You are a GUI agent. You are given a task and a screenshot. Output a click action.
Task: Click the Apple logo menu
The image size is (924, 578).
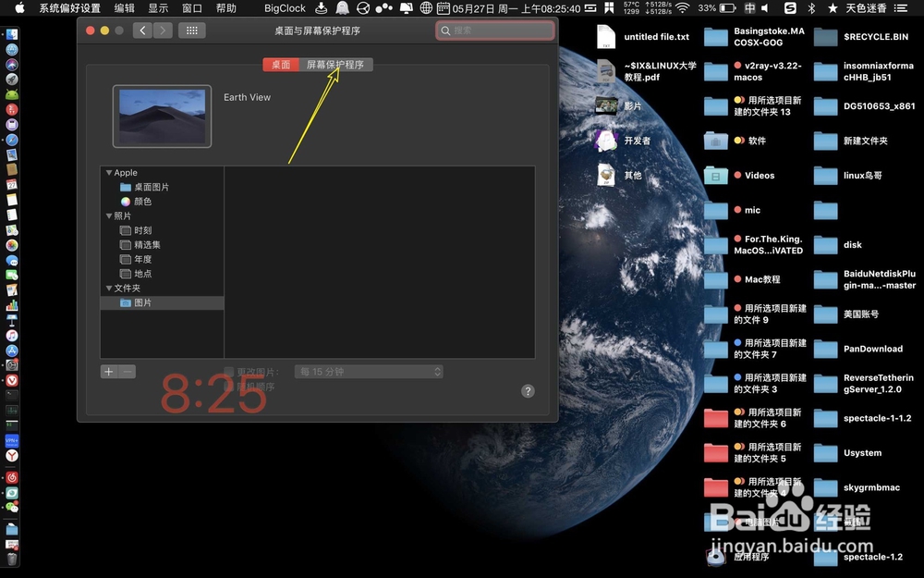pos(19,7)
